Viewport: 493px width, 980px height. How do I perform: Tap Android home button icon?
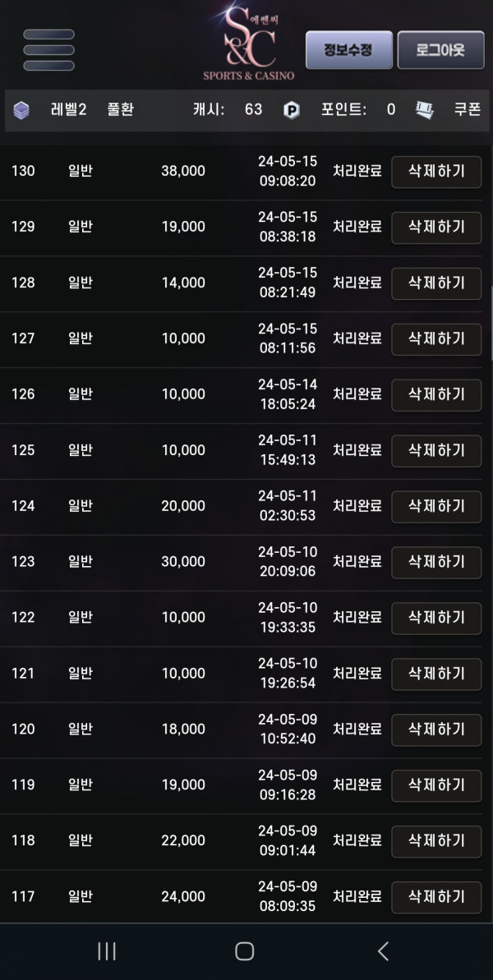coord(244,951)
